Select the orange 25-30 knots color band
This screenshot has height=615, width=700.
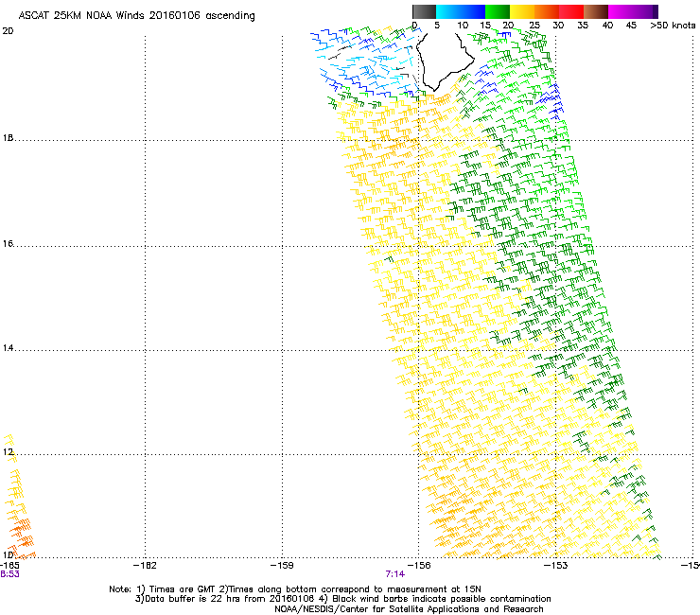tap(547, 11)
